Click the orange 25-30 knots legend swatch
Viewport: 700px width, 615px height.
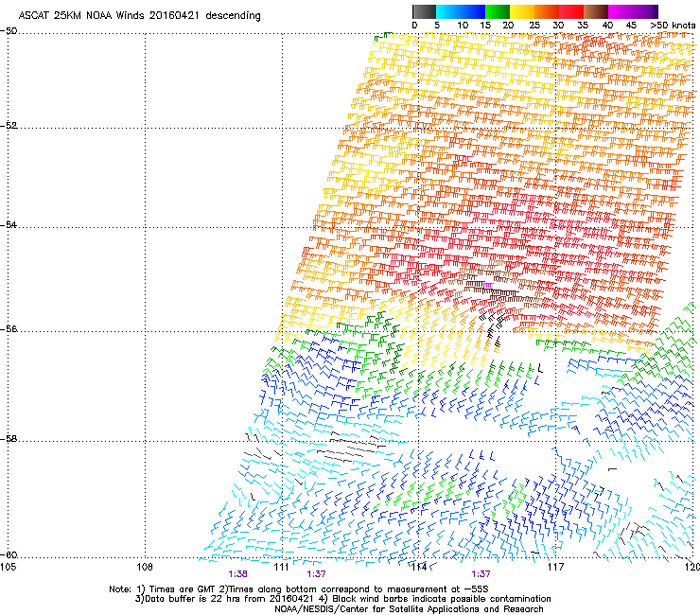pos(547,11)
